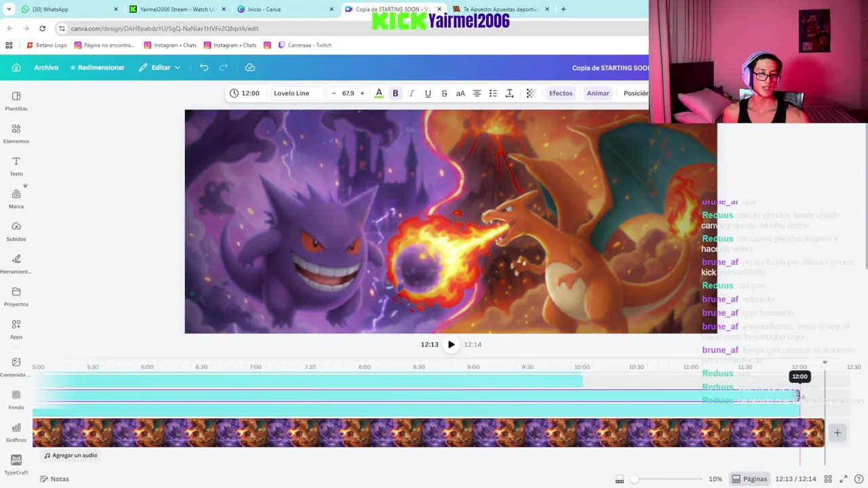Viewport: 868px width, 488px height.
Task: Open the TypeCraft app in the sidebar
Action: pyautogui.click(x=16, y=464)
